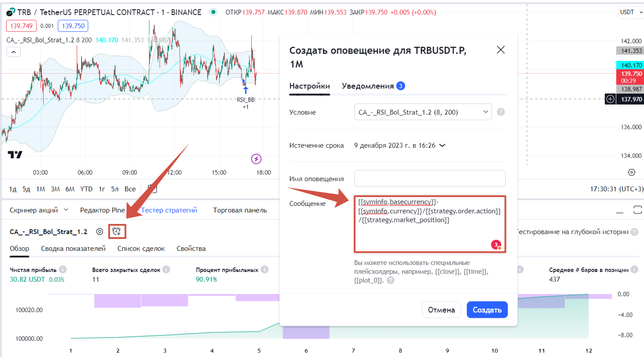
Task: Open strategy settings gear next to CA_-_RSI_Bol_Strat_1.2
Action: (x=100, y=231)
